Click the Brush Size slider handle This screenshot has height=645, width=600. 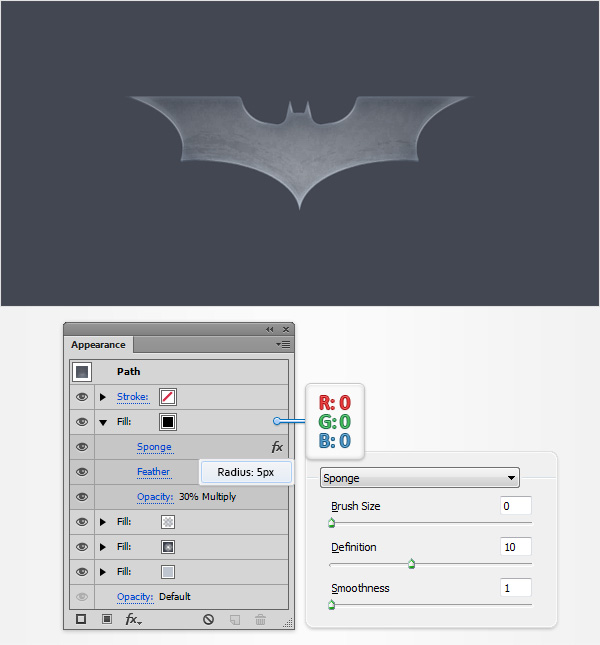point(331,523)
